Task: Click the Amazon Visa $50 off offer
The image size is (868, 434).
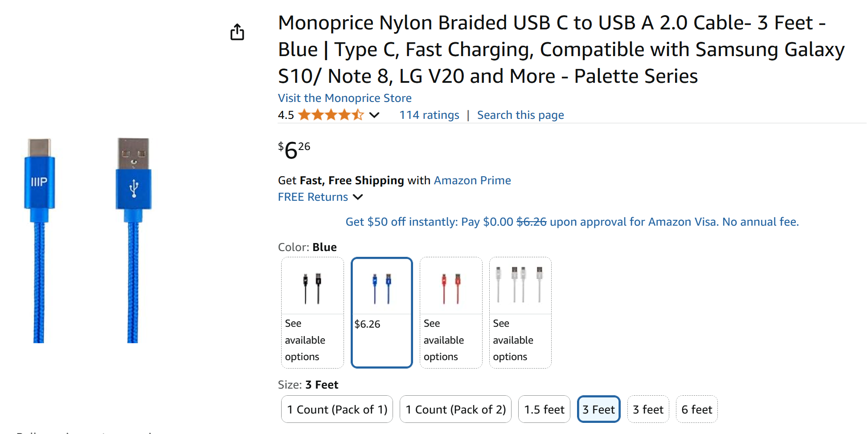Action: pyautogui.click(x=572, y=222)
